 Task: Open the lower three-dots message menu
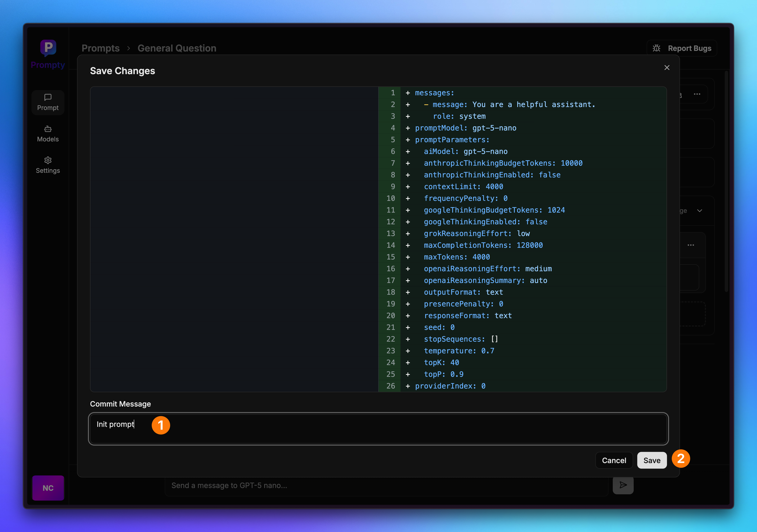pyautogui.click(x=690, y=245)
